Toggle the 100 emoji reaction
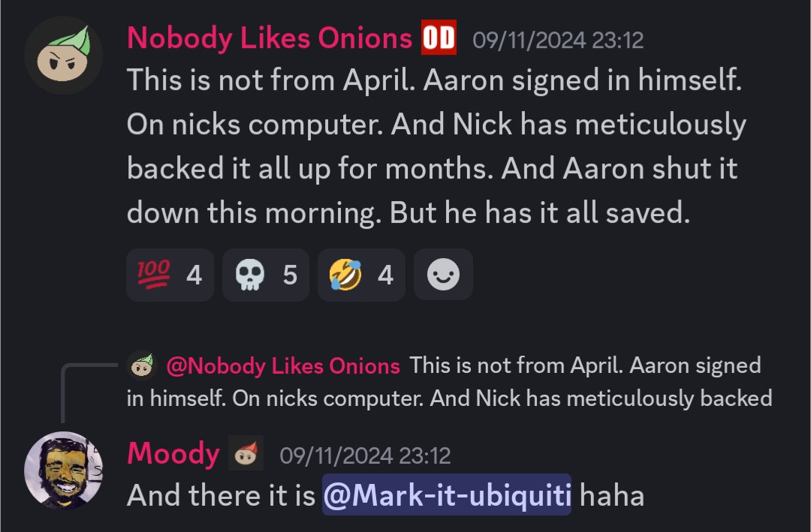Image resolution: width=811 pixels, height=532 pixels. tap(170, 275)
